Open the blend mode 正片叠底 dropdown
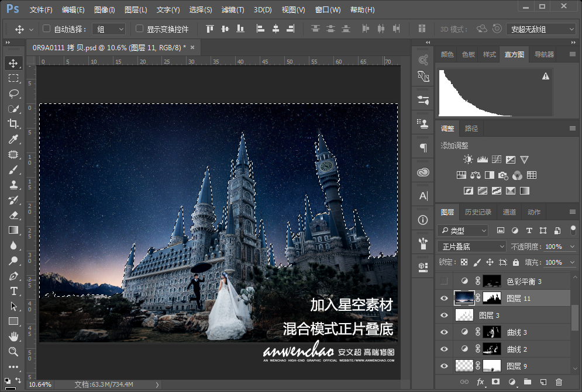The height and width of the screenshot is (392, 582). [472, 247]
